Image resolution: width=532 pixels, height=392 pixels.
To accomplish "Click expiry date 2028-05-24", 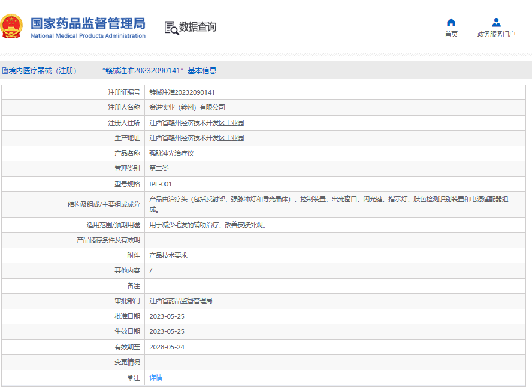I will [x=167, y=347].
